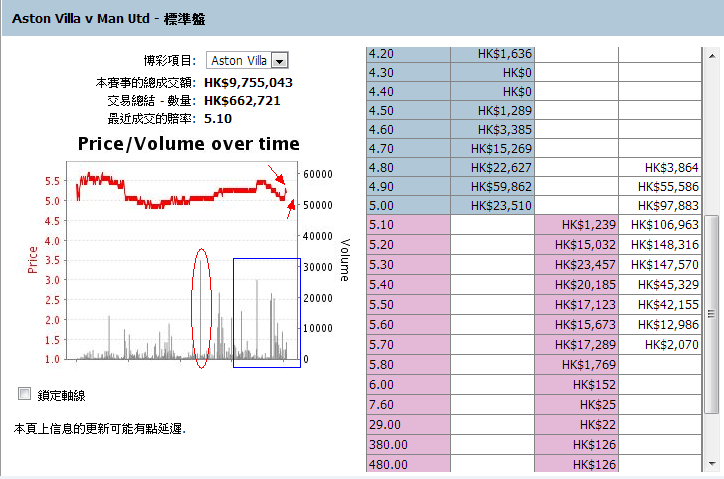Click the vertical scrollbar thumb grip
724x479 pixels.
tap(711, 314)
